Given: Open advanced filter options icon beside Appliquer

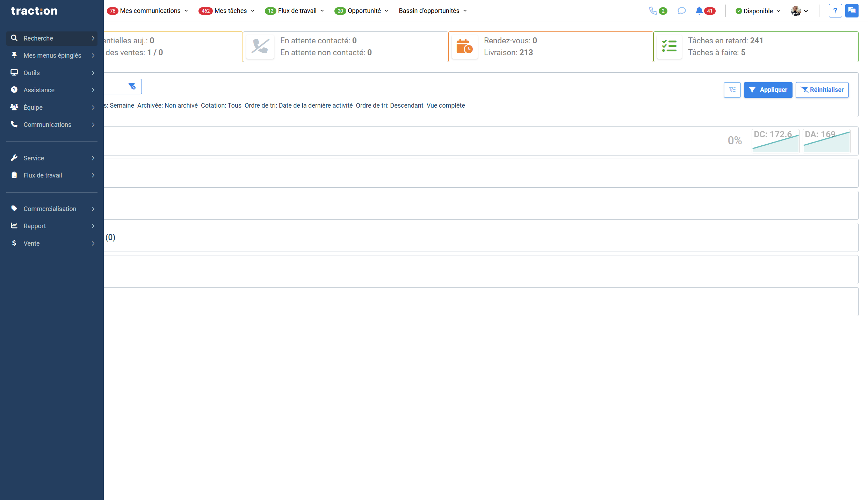Looking at the screenshot, I should pos(732,90).
